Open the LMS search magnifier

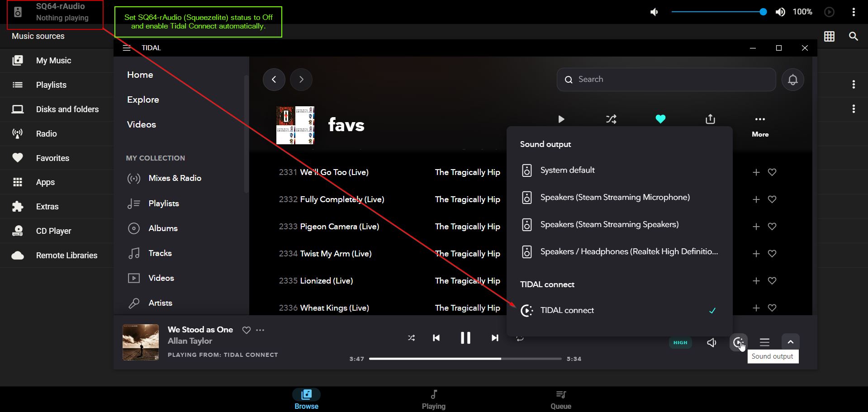[x=854, y=37]
